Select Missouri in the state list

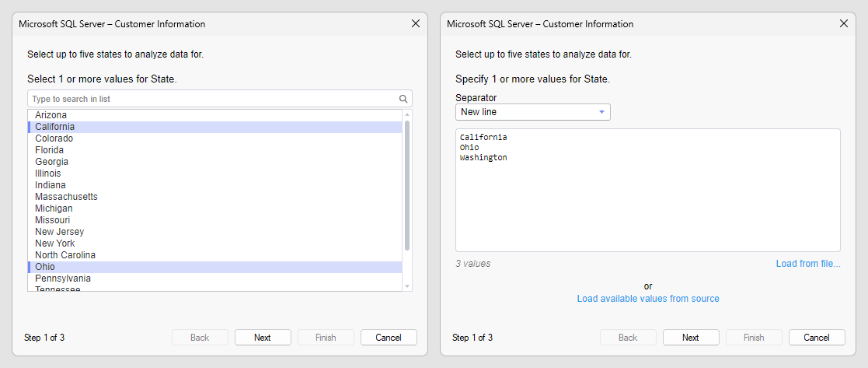[x=214, y=220]
